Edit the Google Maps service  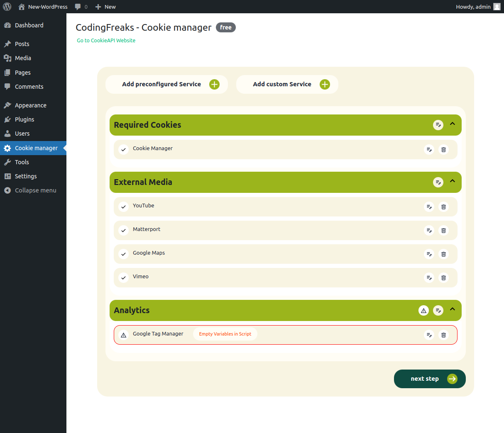429,254
